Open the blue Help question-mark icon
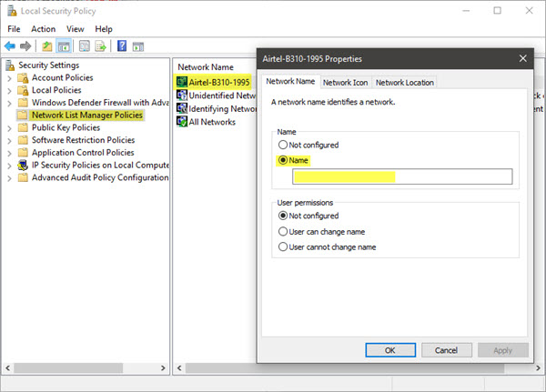Viewport: 546px width, 392px height. coord(122,45)
